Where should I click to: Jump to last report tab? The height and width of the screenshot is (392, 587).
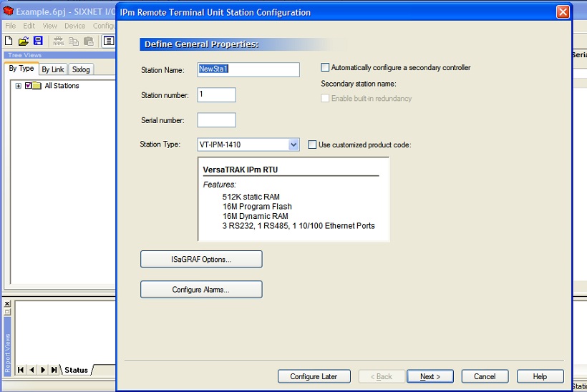pos(54,370)
